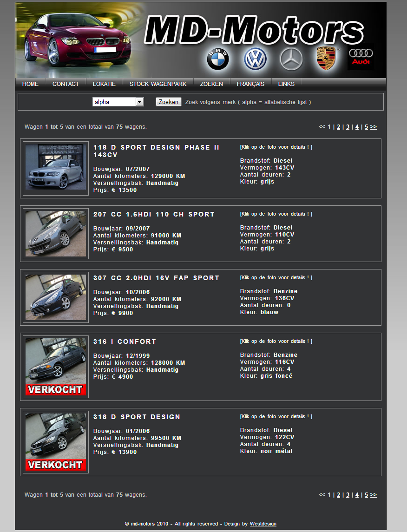Click the Bouwjaar: 12/1999 text
This screenshot has width=407, height=532.
tap(121, 356)
